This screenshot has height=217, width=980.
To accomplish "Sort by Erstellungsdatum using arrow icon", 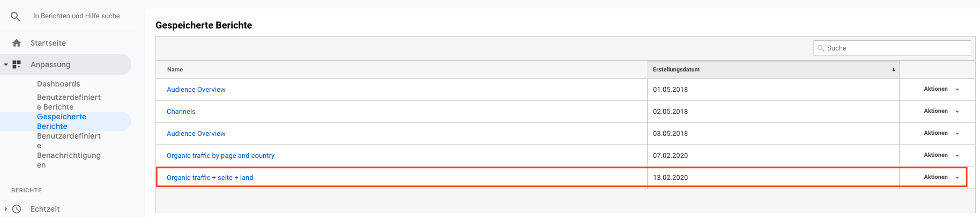I will (x=893, y=70).
